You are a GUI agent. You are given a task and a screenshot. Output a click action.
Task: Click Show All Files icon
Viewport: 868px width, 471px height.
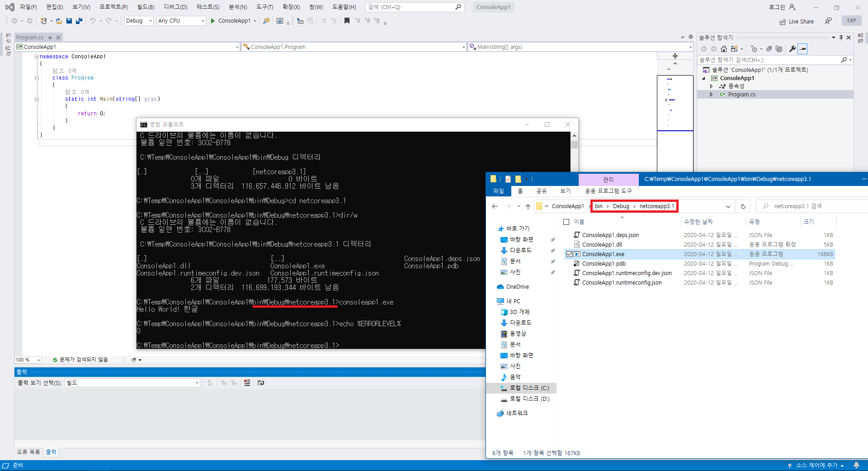click(779, 49)
